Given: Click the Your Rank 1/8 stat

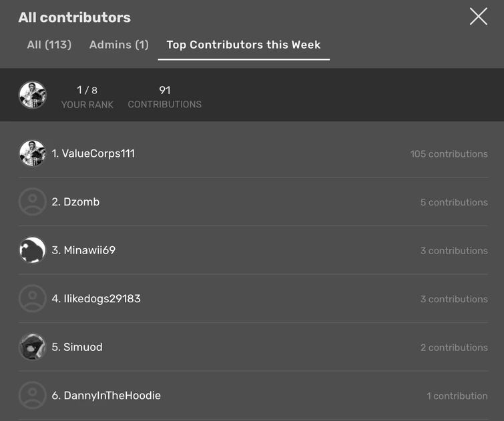Looking at the screenshot, I should point(87,97).
